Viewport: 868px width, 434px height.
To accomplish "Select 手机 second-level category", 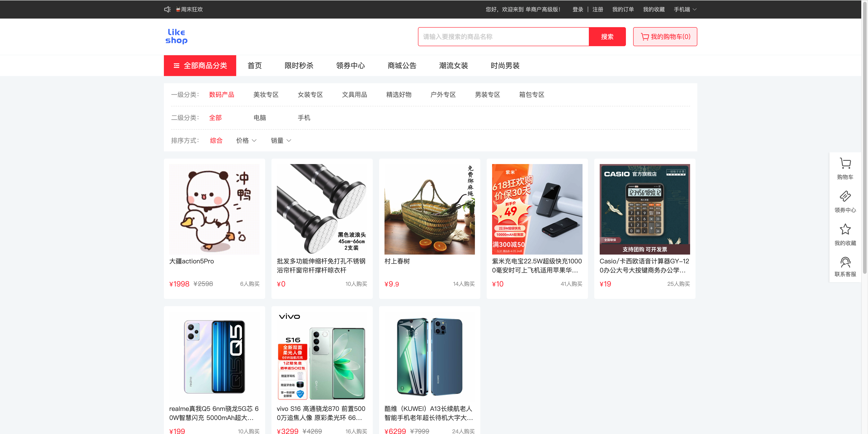I will point(304,118).
